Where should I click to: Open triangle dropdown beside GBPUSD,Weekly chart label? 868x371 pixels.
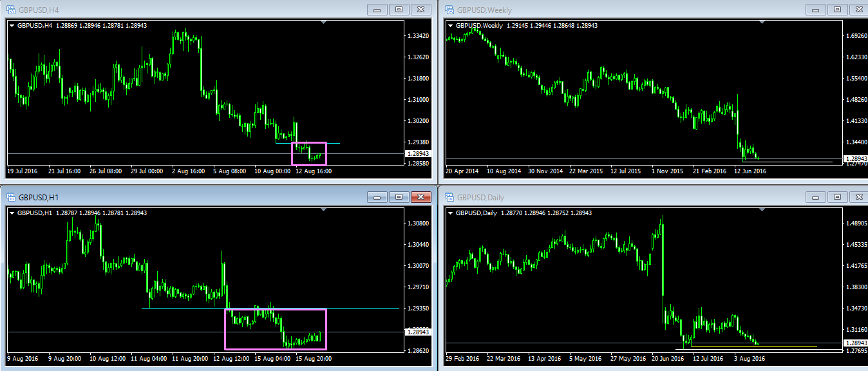pyautogui.click(x=450, y=26)
